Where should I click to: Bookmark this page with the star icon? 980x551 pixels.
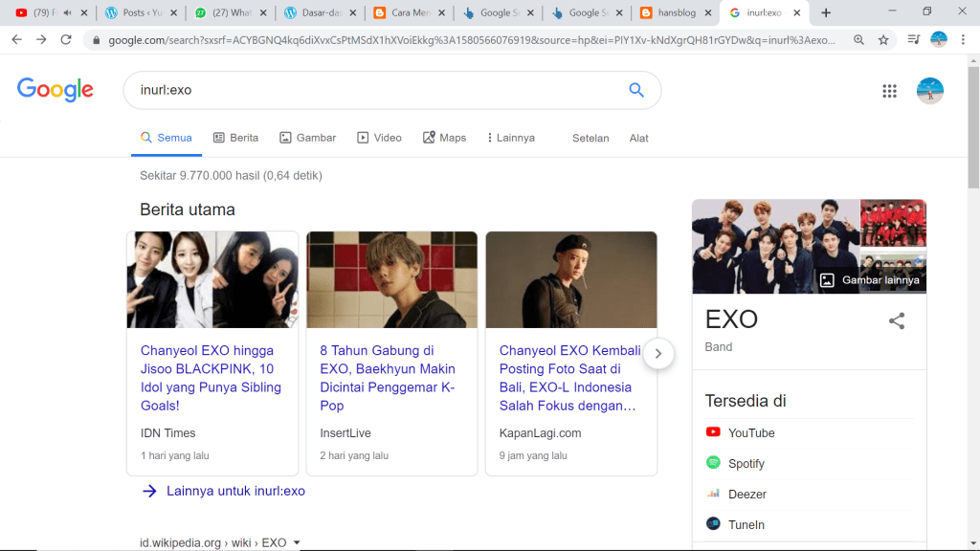coord(883,40)
